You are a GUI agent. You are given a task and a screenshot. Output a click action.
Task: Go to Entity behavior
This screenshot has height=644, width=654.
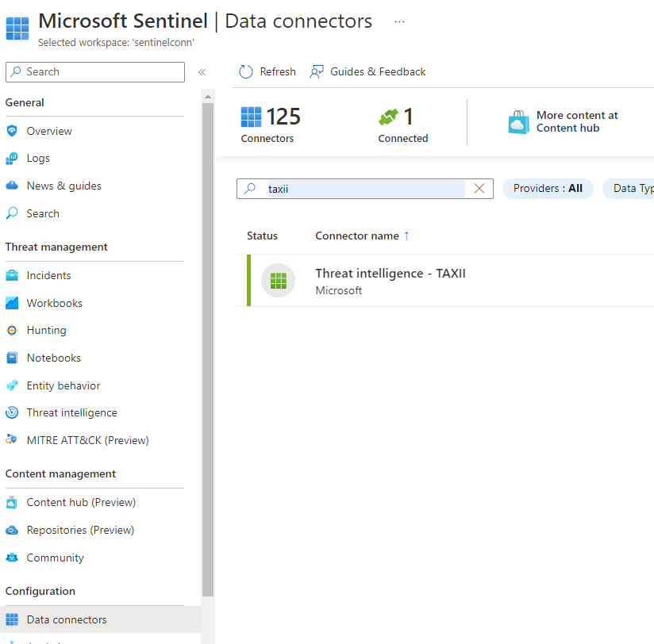click(63, 385)
